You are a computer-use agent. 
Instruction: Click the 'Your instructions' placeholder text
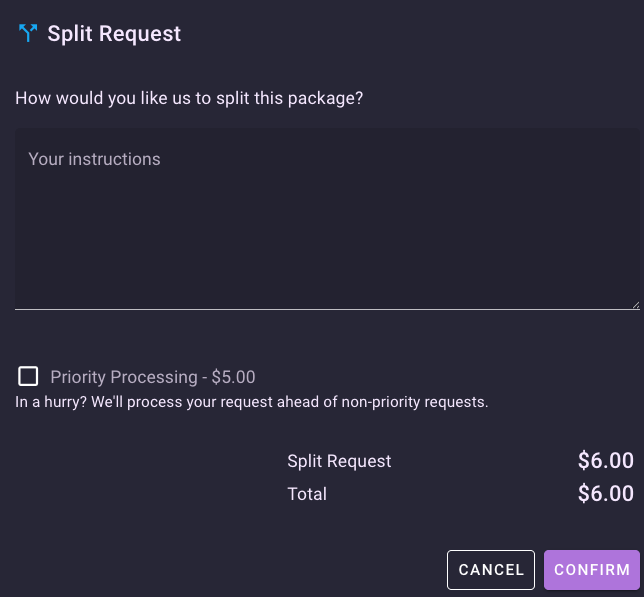[x=94, y=159]
